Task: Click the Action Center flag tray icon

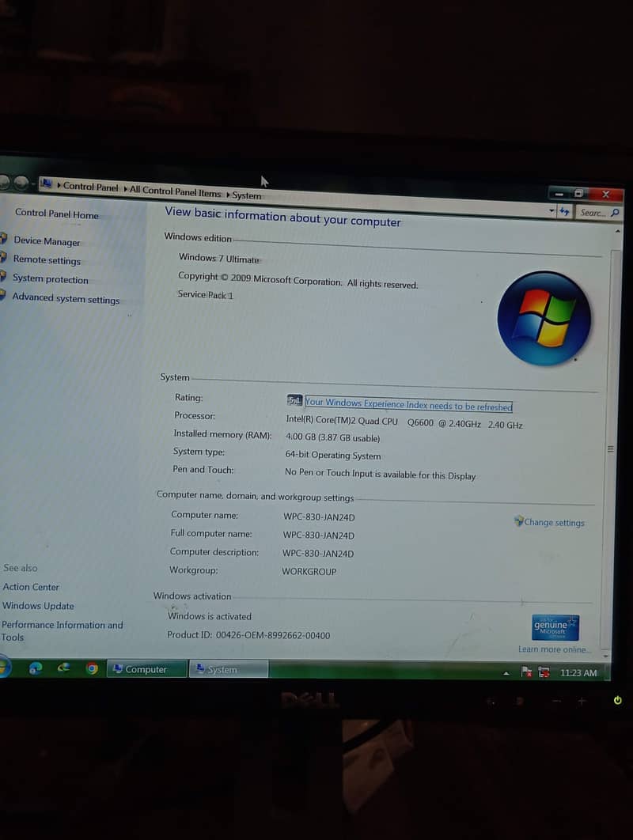Action: pyautogui.click(x=526, y=672)
